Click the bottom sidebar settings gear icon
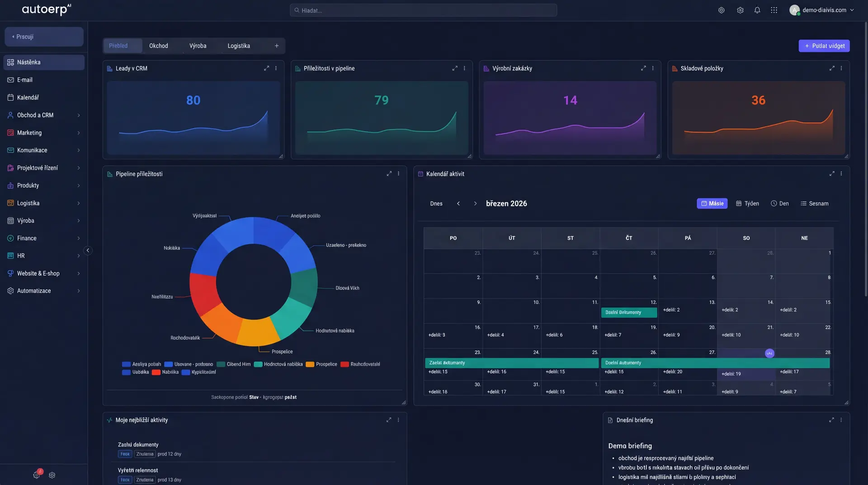 52,475
